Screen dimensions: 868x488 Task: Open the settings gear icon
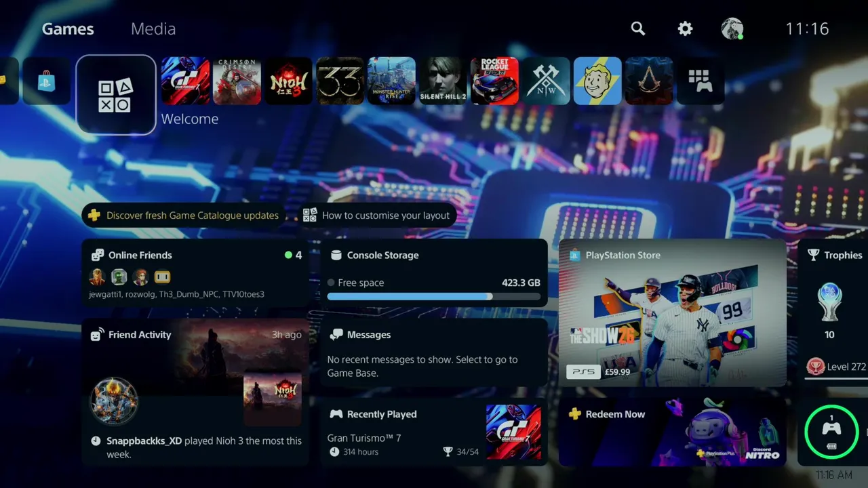point(686,28)
